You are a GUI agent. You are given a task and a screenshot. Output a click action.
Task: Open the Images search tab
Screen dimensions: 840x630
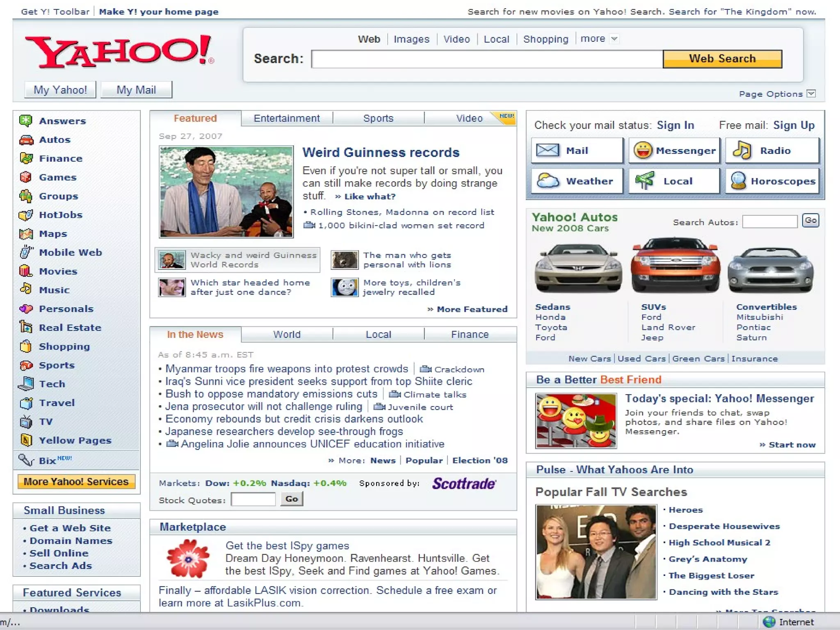411,39
